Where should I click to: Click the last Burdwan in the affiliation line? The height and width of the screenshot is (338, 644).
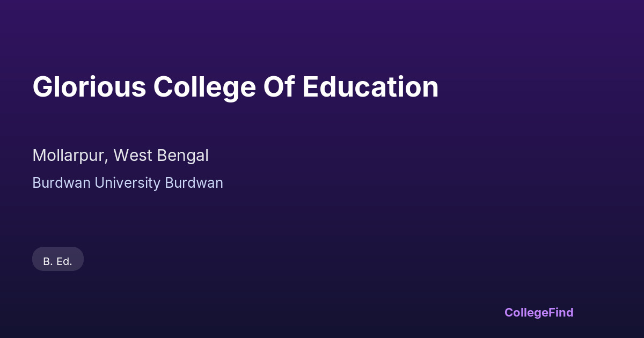point(194,183)
